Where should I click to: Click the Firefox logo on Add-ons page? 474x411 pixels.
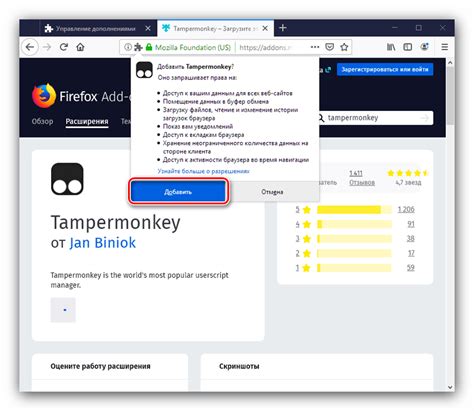(x=44, y=96)
